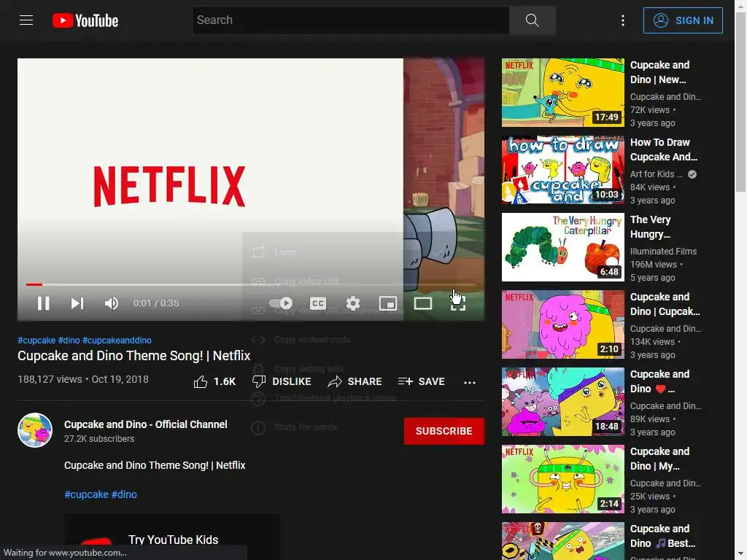Open 2:10 Cupcake and Dino thumbnail
The image size is (747, 560).
click(x=562, y=324)
